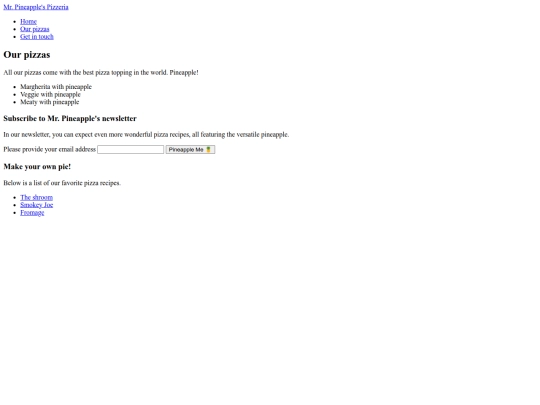Select the Veggie with pineapple list item
The height and width of the screenshot is (405, 540).
[x=50, y=94]
